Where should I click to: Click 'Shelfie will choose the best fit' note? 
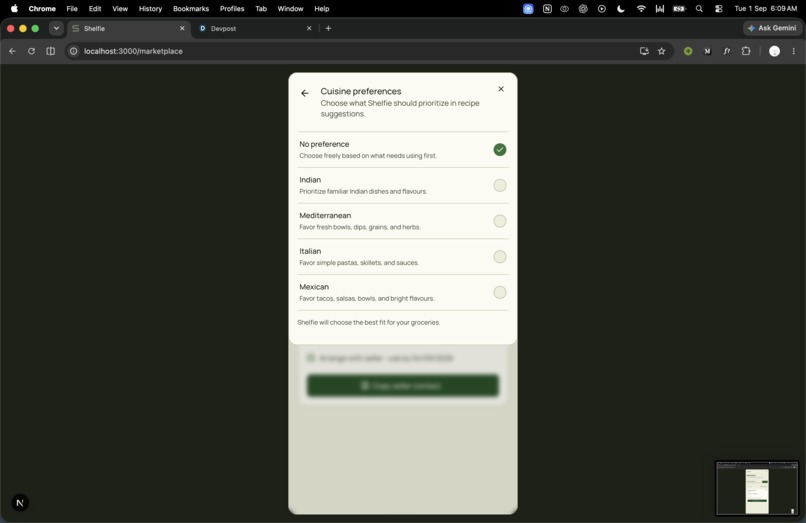tap(369, 322)
